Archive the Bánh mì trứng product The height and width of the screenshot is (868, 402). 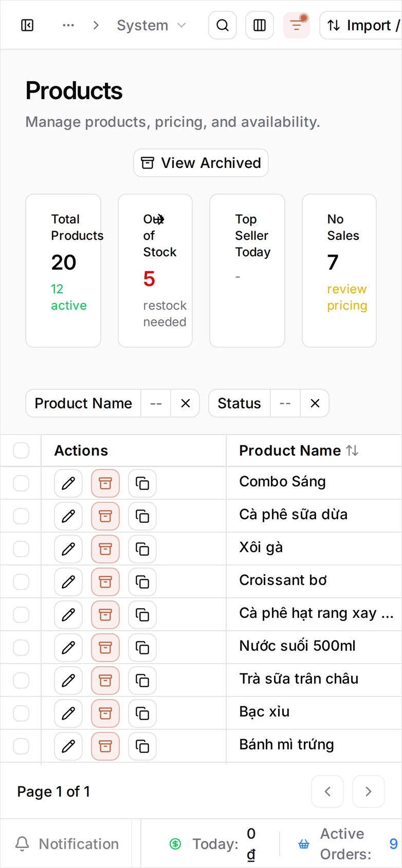pyautogui.click(x=105, y=746)
